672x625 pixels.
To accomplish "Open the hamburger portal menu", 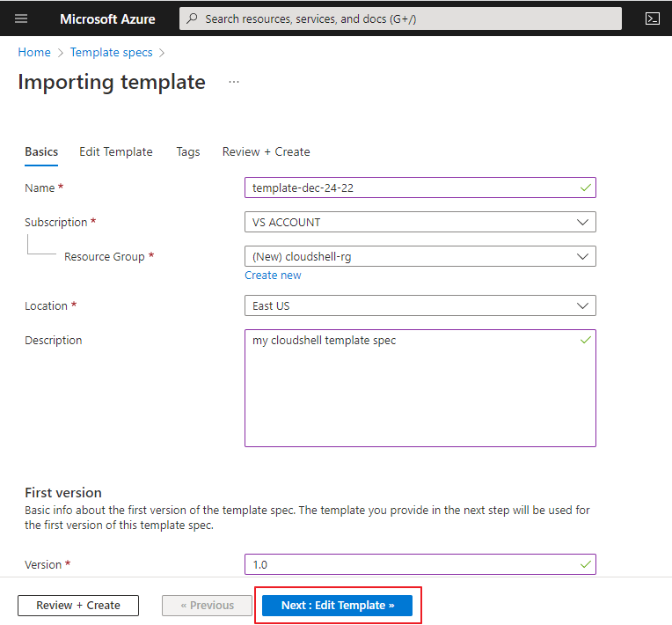I will [x=21, y=18].
